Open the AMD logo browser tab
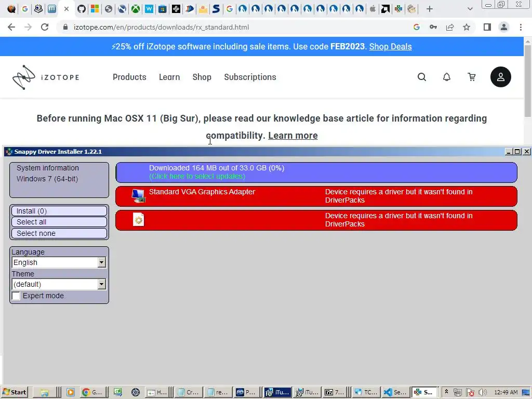The width and height of the screenshot is (532, 399). [385, 9]
